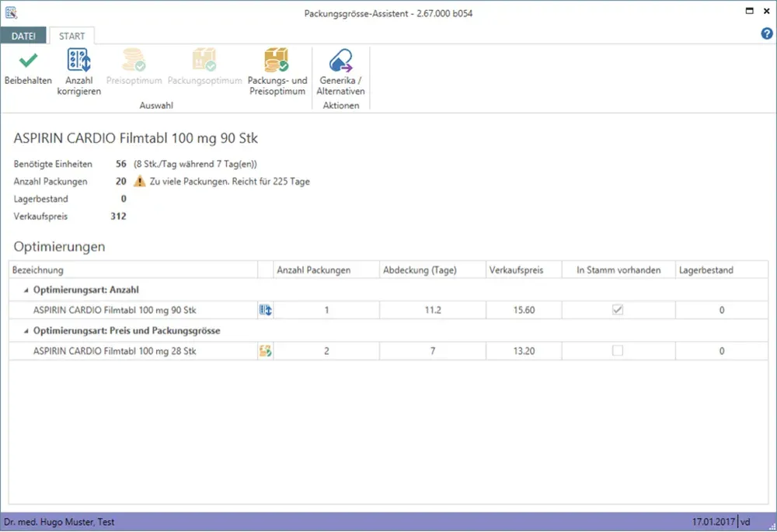Image resolution: width=777 pixels, height=532 pixels.
Task: Sort by In Stamm vorhanden column header
Action: pyautogui.click(x=618, y=270)
